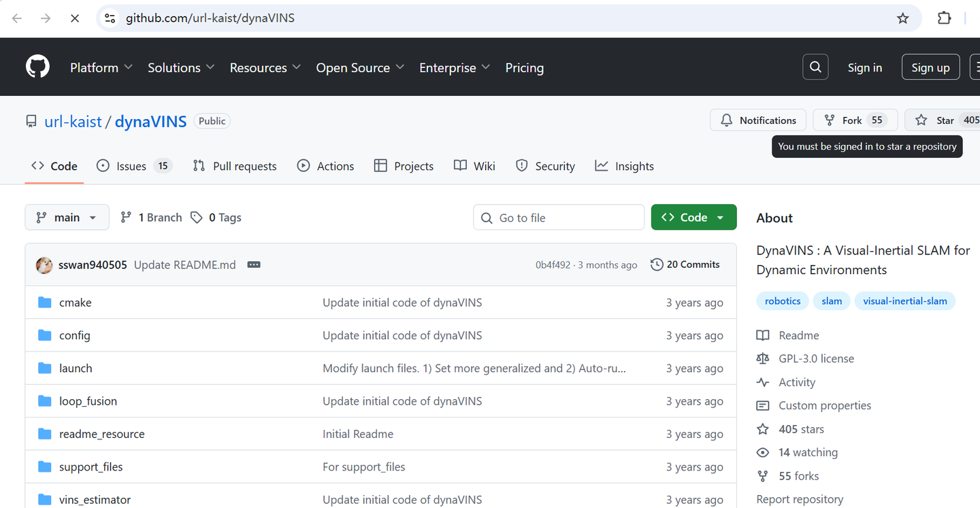Open site information icon in address bar
This screenshot has width=980, height=508.
110,18
